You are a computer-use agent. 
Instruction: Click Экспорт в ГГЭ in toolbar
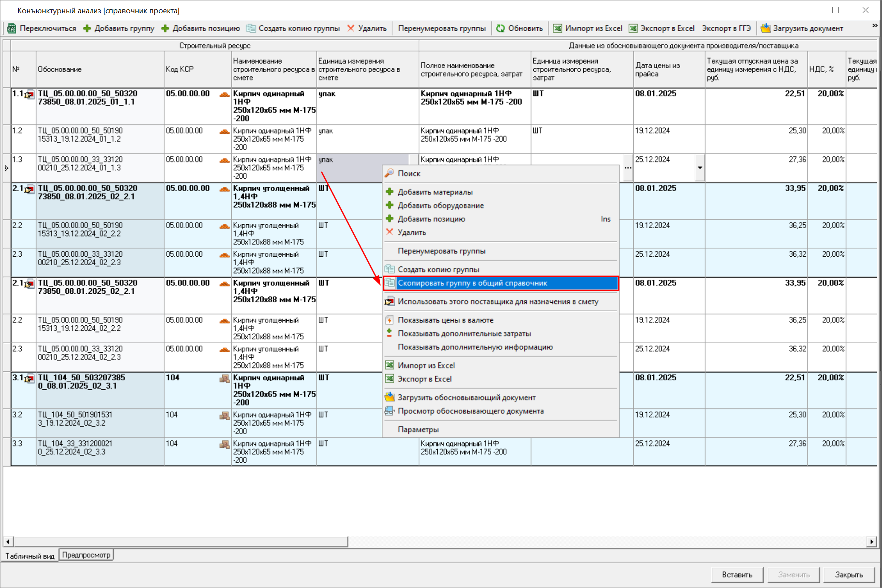click(x=726, y=29)
